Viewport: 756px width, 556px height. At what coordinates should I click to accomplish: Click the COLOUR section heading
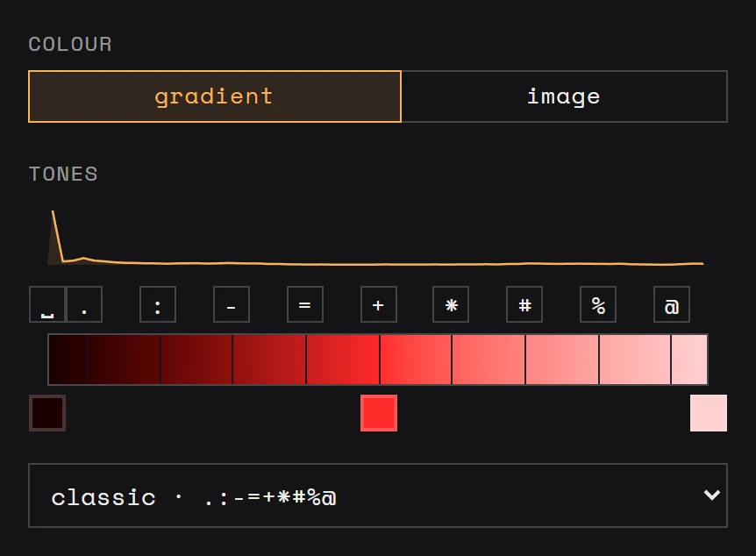pyautogui.click(x=70, y=45)
